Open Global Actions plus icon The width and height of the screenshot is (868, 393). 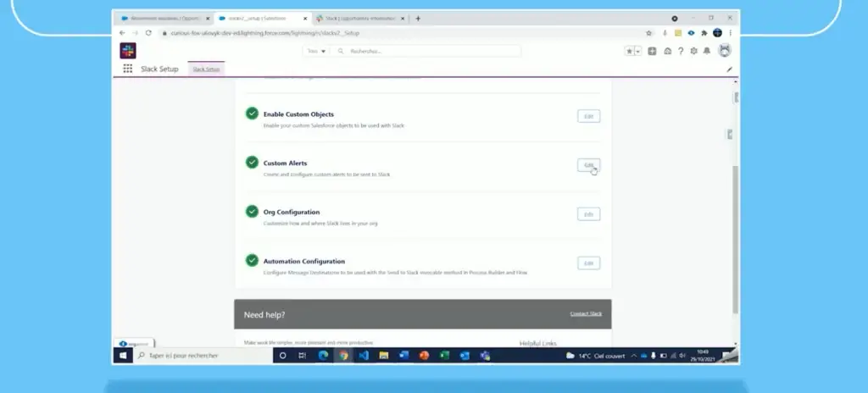[652, 51]
